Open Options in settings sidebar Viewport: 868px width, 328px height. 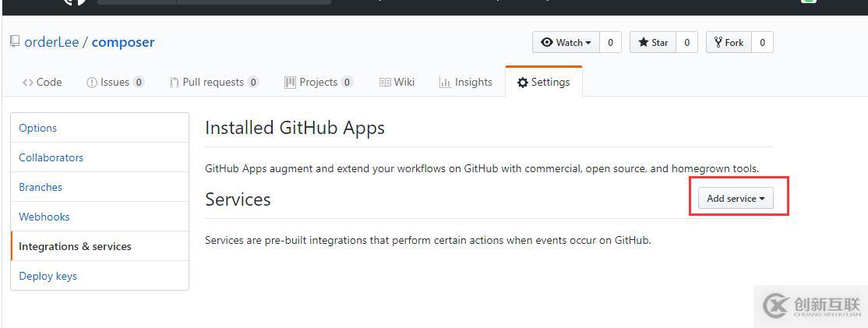click(x=100, y=128)
